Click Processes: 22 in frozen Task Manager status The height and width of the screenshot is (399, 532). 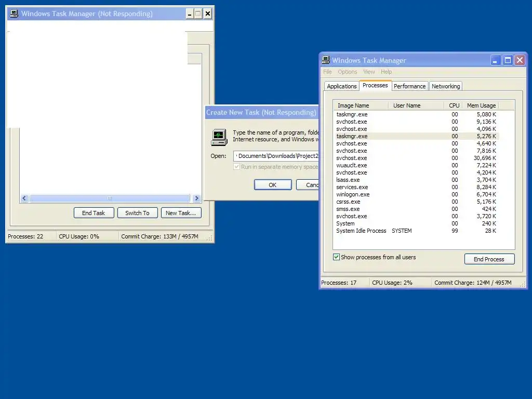point(25,236)
